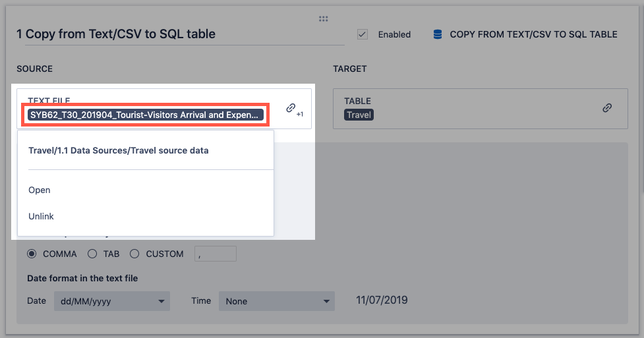The height and width of the screenshot is (338, 644).
Task: Toggle the Enabled checkbox
Action: coord(362,34)
